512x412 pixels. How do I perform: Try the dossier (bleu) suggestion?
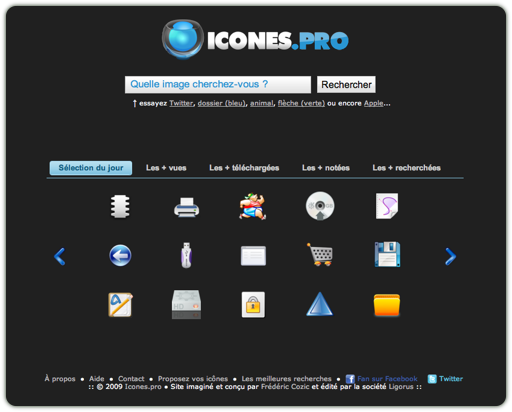click(x=221, y=103)
